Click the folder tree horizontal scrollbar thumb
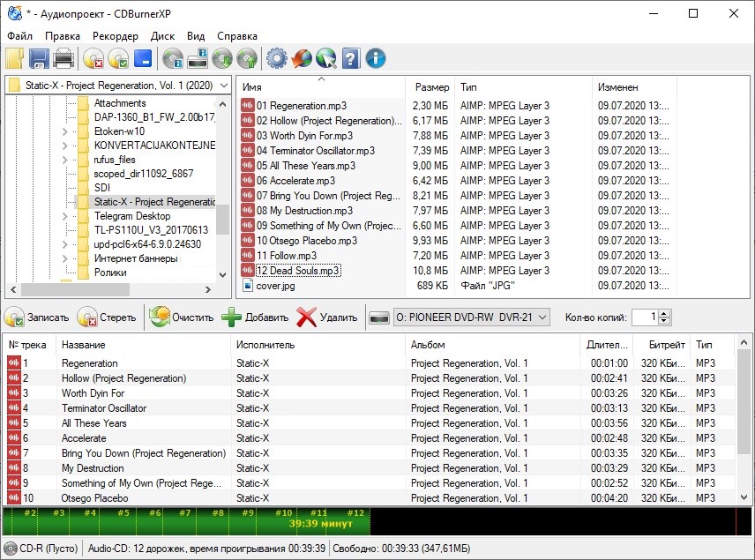The height and width of the screenshot is (560, 755). pyautogui.click(x=75, y=289)
